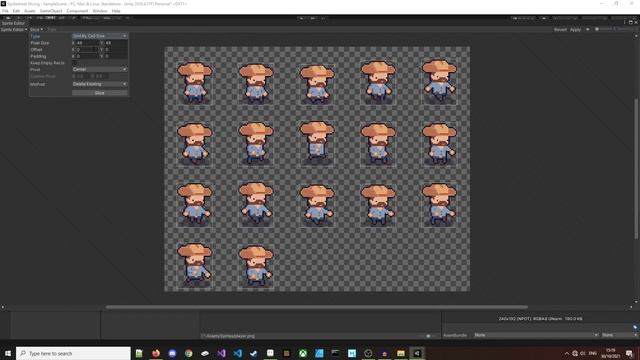
Task: Edit the Padding X field
Action: [87, 56]
